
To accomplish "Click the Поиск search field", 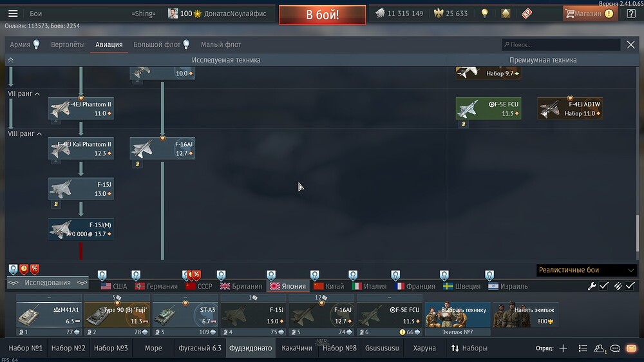I will point(561,44).
